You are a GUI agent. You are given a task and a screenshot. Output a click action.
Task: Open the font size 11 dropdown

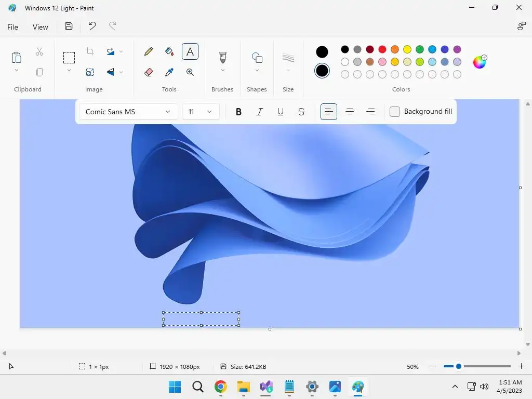point(201,112)
